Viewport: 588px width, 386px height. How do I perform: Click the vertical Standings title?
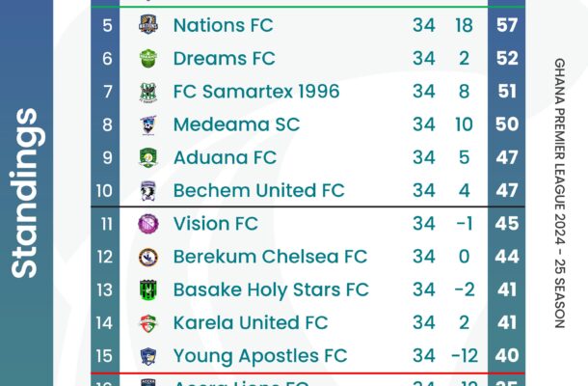pyautogui.click(x=25, y=193)
